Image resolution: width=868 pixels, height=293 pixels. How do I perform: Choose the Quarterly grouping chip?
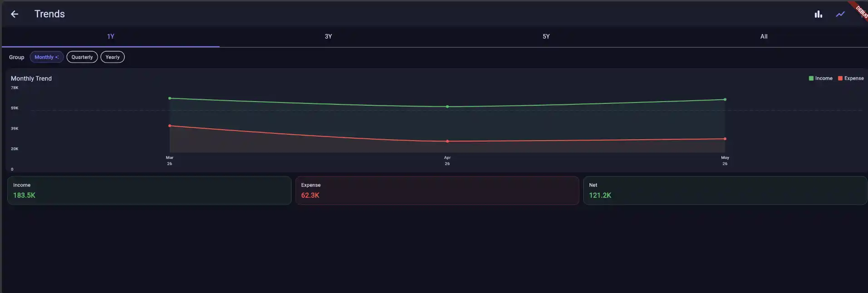point(82,57)
